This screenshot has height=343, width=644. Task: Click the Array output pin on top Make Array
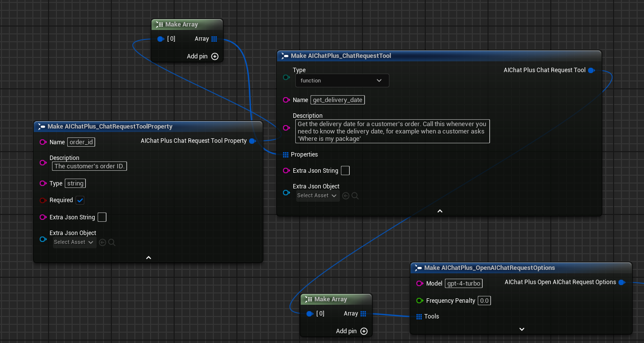tap(213, 39)
